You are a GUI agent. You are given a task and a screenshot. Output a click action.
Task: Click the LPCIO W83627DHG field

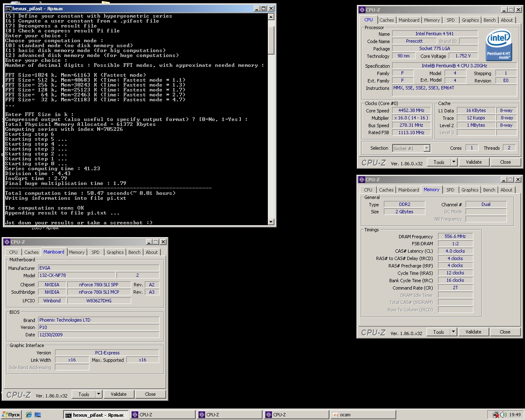99,301
